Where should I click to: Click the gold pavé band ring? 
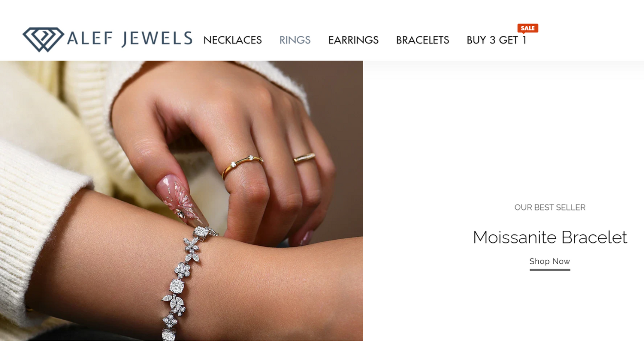305,158
